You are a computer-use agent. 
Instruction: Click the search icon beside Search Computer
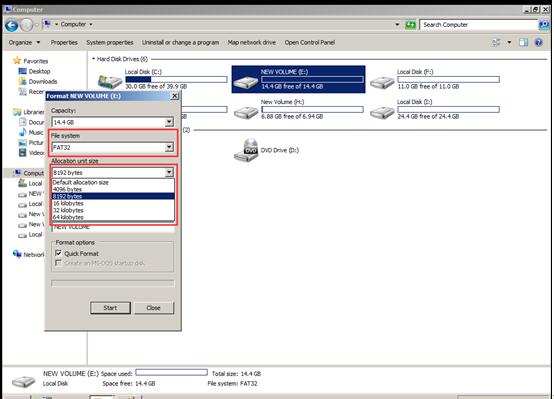(x=544, y=25)
